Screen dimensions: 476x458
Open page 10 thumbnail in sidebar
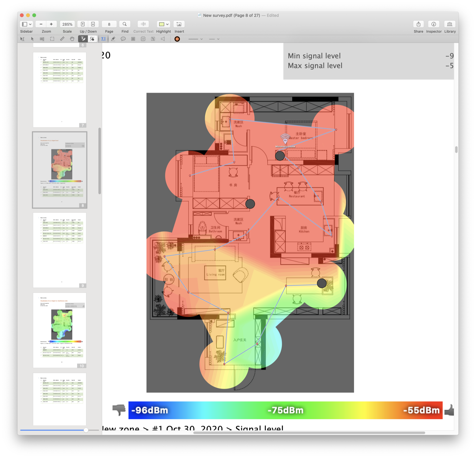point(60,330)
